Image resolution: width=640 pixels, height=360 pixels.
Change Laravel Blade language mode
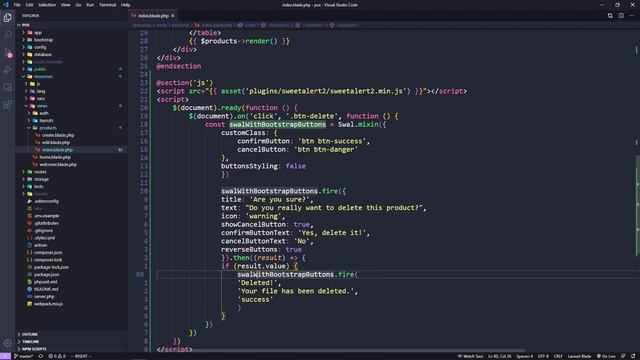pos(579,356)
